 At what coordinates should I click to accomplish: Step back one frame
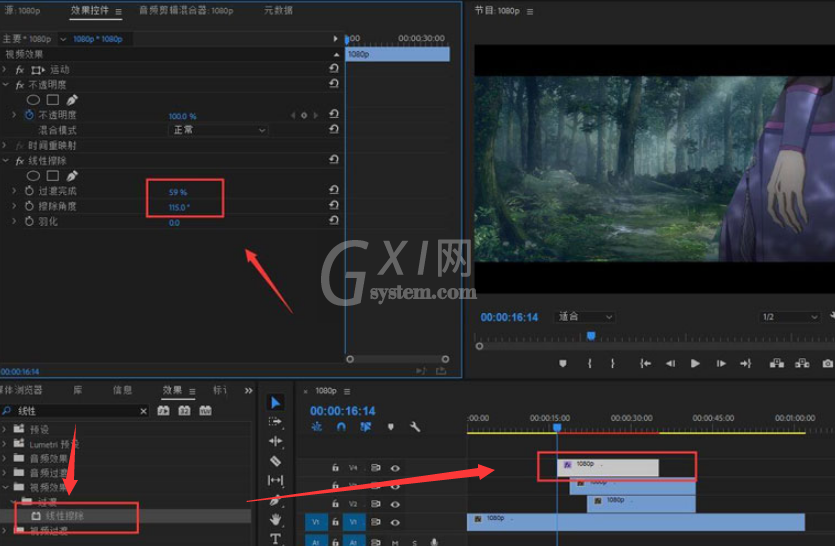(x=670, y=363)
